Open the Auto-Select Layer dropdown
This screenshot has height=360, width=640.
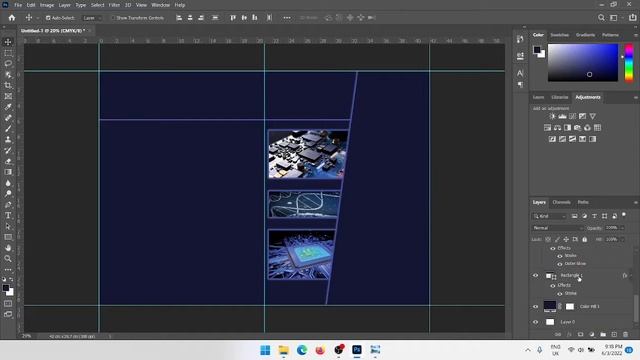point(92,18)
